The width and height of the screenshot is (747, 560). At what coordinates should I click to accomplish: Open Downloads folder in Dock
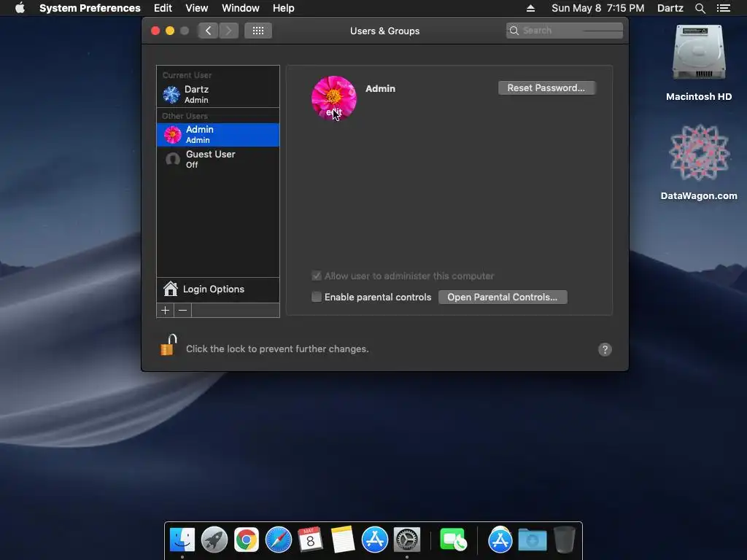(533, 540)
